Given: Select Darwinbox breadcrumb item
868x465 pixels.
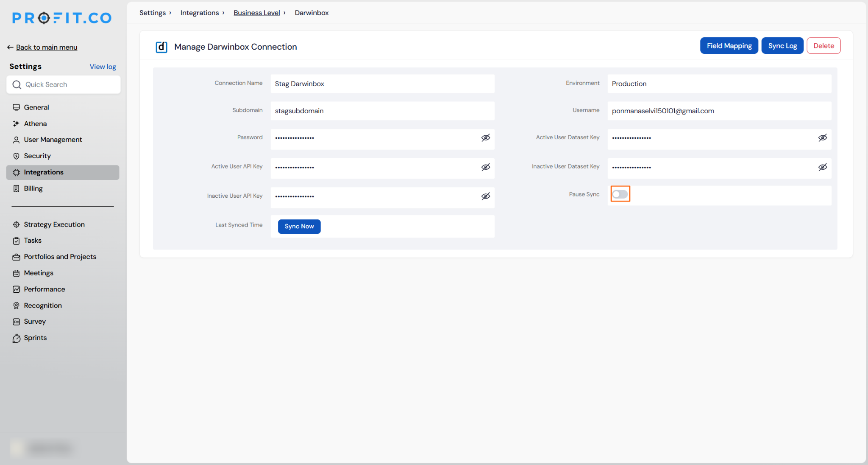Looking at the screenshot, I should coord(312,13).
